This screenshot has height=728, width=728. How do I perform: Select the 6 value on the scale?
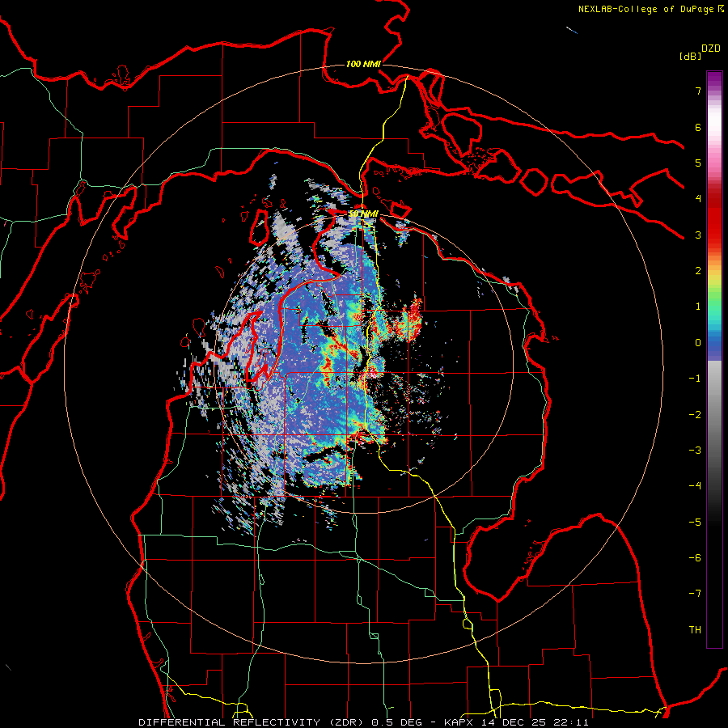(698, 127)
